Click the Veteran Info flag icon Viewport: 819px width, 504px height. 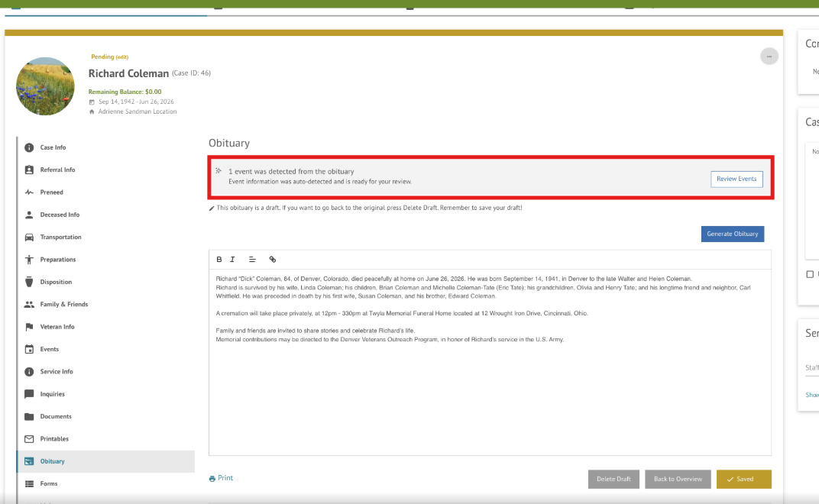[29, 327]
